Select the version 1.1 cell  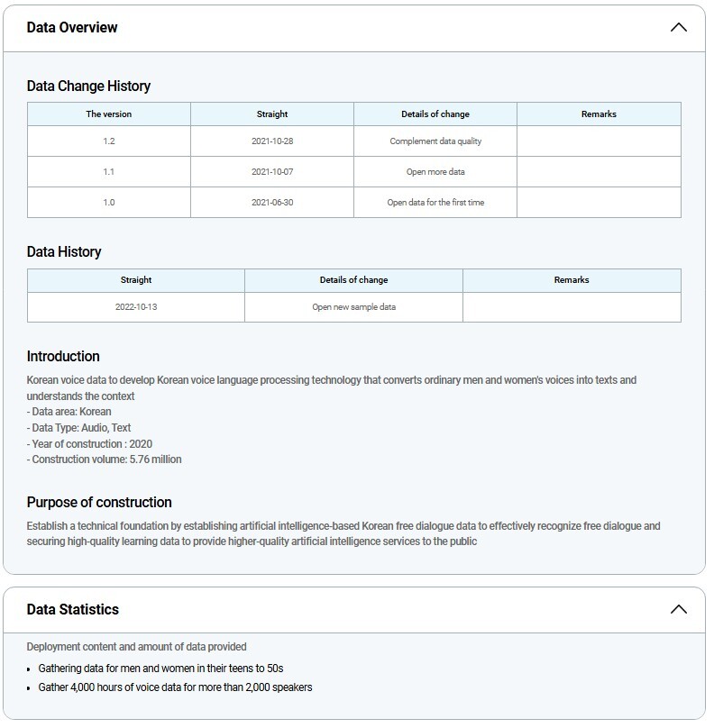click(x=109, y=172)
